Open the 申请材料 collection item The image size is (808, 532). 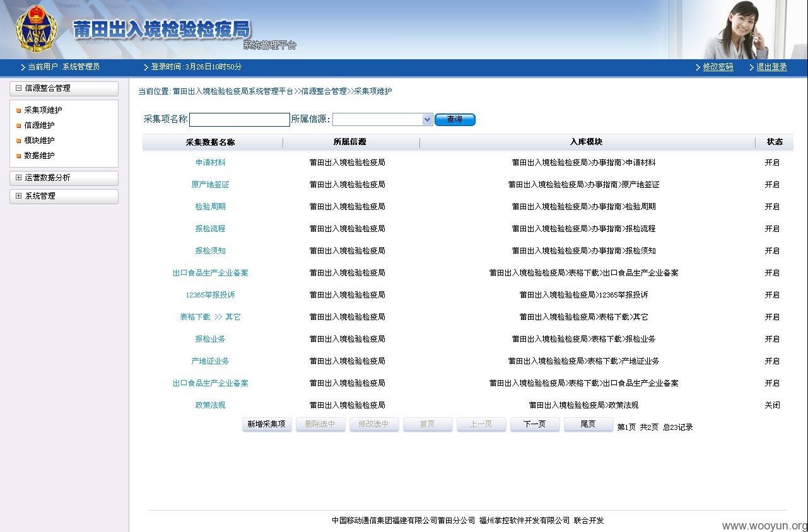tap(210, 163)
